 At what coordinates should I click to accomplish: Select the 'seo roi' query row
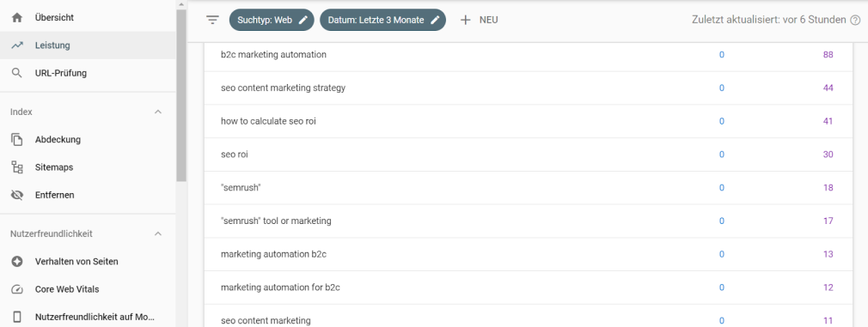(x=529, y=154)
